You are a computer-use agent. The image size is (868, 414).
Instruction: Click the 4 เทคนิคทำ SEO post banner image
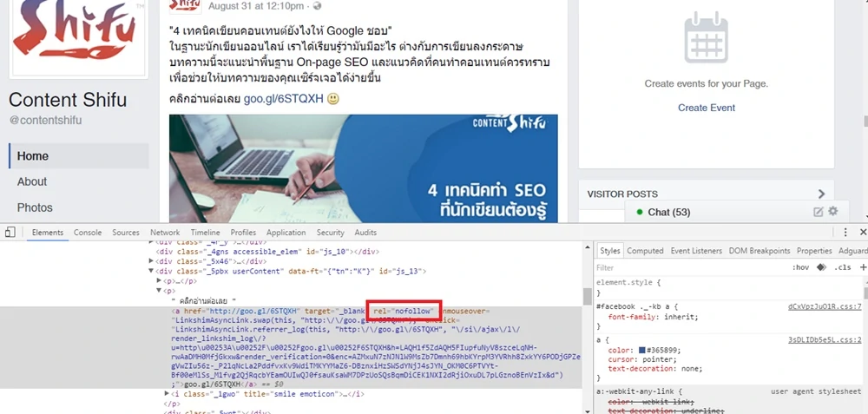coord(363,168)
